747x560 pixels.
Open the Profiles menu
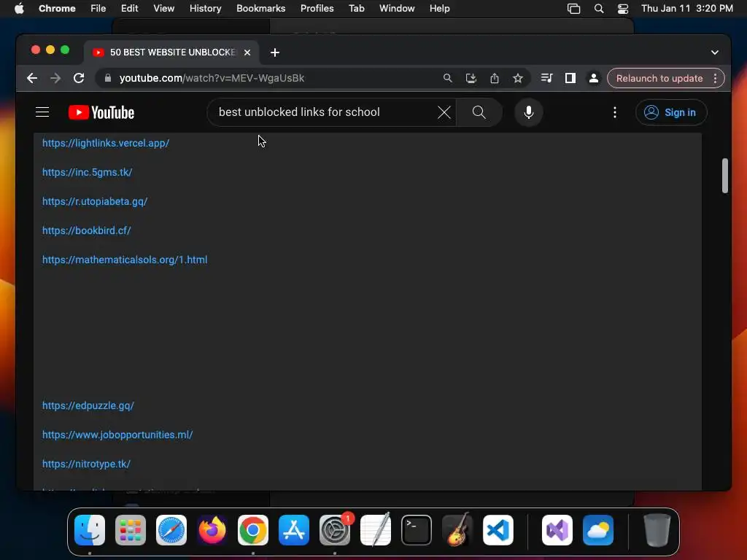(x=317, y=8)
